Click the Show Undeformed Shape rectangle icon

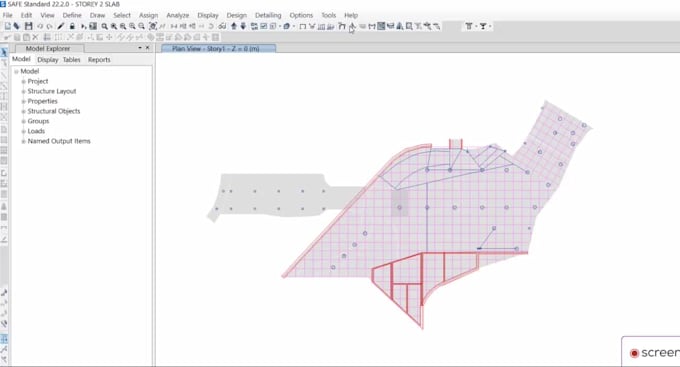(x=303, y=26)
